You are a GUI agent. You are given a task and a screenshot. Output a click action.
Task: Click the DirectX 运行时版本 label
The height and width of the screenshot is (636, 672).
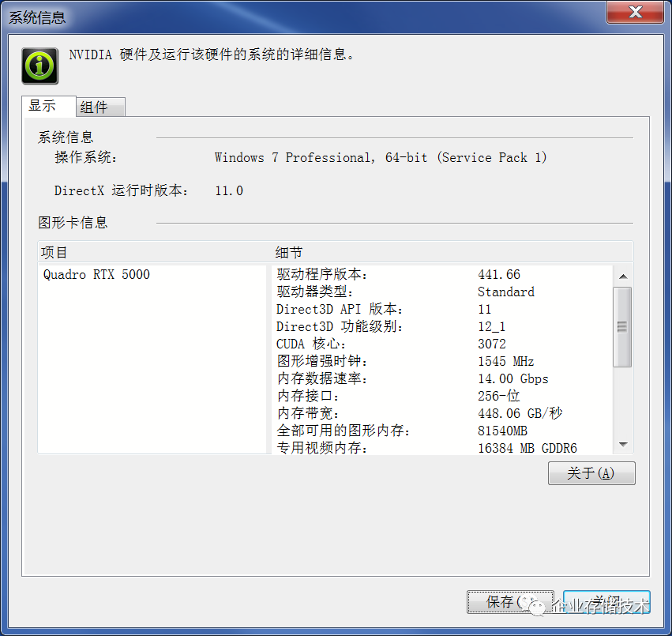tap(122, 190)
